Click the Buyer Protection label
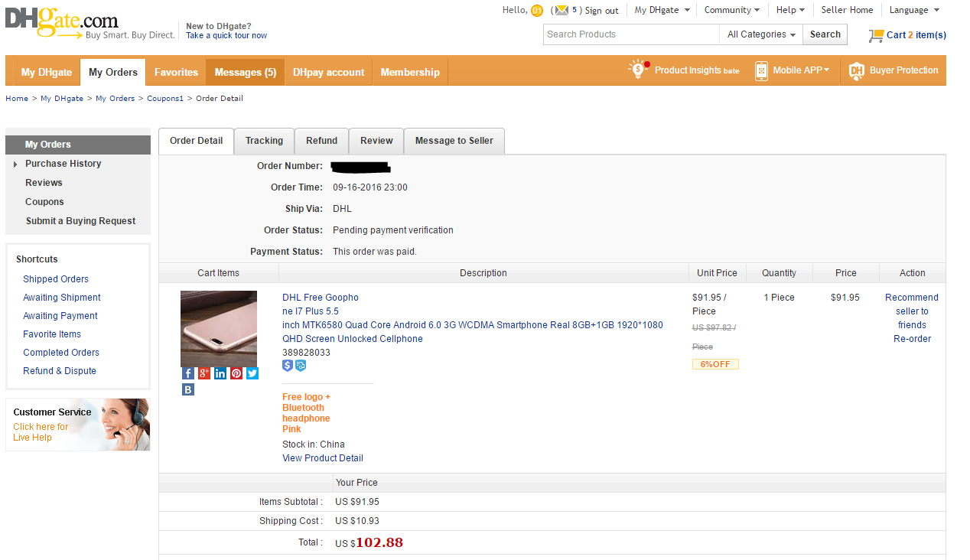The image size is (970, 560). pyautogui.click(x=904, y=70)
